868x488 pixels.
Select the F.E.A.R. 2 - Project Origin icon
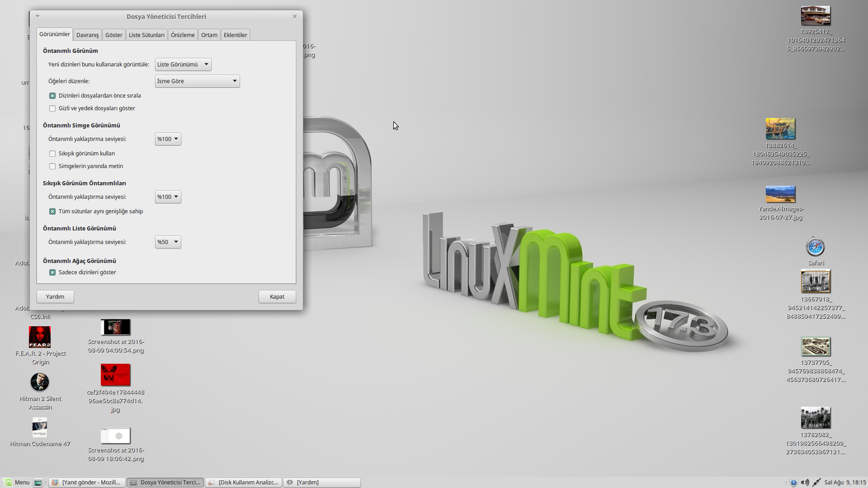pyautogui.click(x=40, y=337)
